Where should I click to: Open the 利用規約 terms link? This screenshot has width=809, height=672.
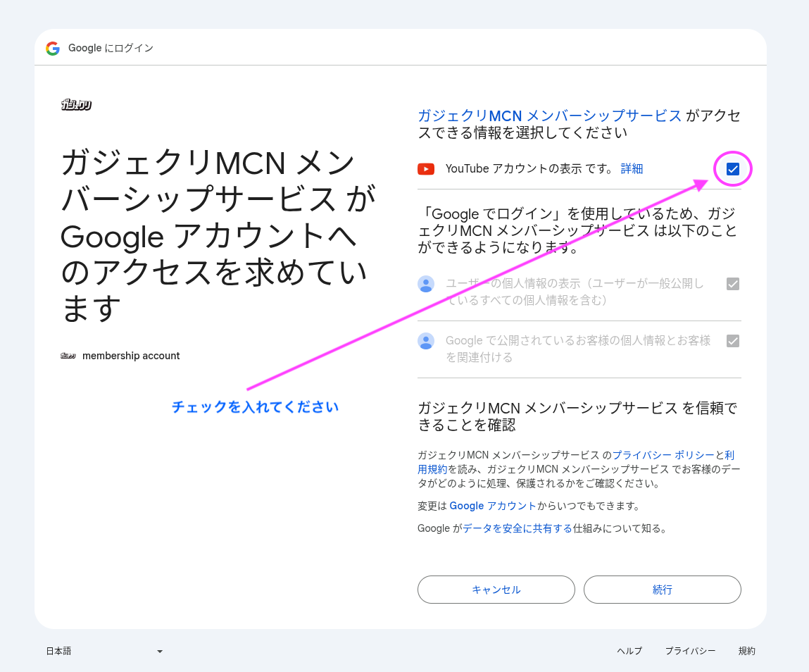pos(432,469)
